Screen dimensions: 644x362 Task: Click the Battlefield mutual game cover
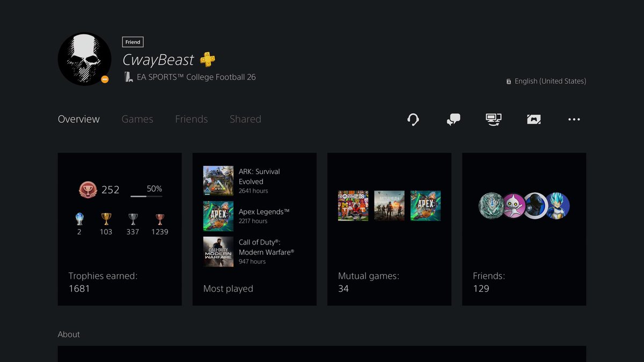389,206
